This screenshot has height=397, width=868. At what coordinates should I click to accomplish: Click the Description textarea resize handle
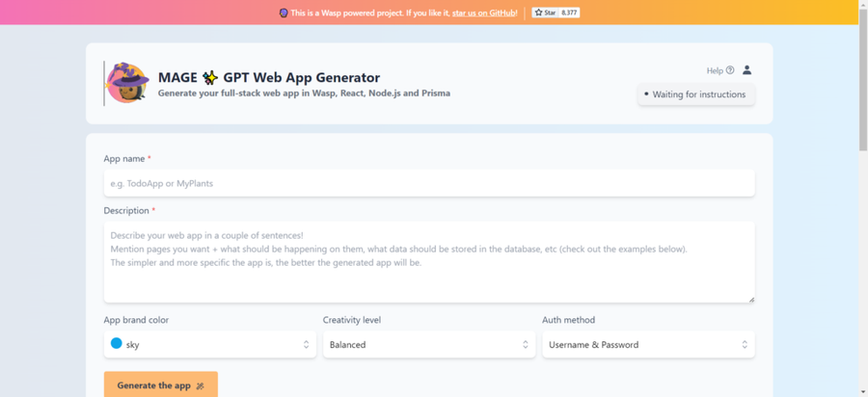[x=751, y=299]
